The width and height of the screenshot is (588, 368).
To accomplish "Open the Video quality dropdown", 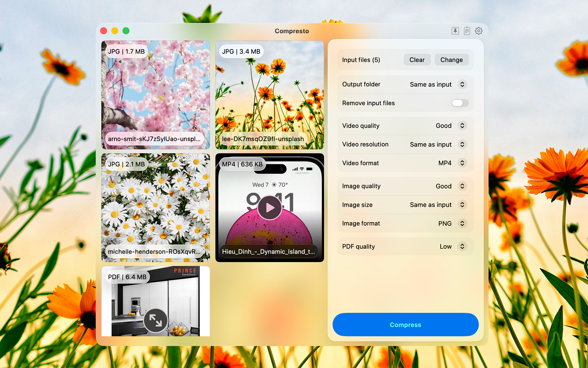I will coord(463,126).
